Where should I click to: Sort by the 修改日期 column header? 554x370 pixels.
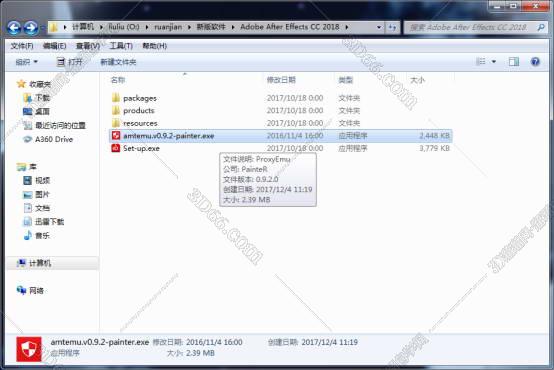[x=281, y=80]
